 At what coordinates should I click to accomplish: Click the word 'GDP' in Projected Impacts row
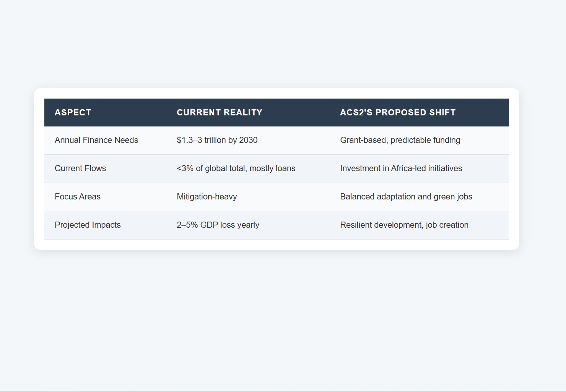coord(209,225)
